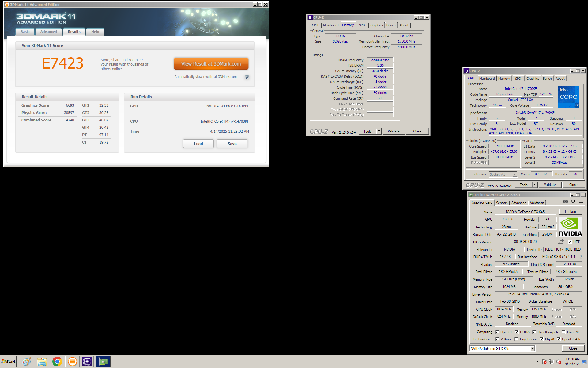Viewport: 588px width, 368px height.
Task: Switch to 3DMark 11 on the taskbar
Action: (72, 362)
